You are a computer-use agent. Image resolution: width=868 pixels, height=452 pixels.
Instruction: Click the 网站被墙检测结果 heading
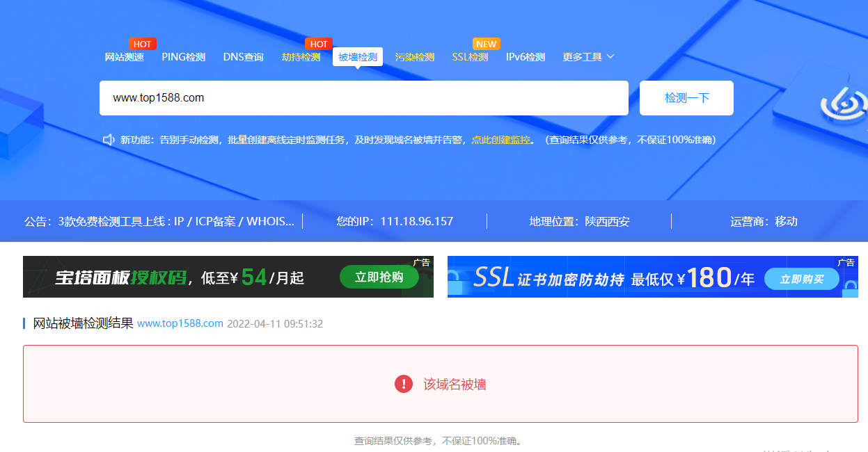[x=83, y=323]
